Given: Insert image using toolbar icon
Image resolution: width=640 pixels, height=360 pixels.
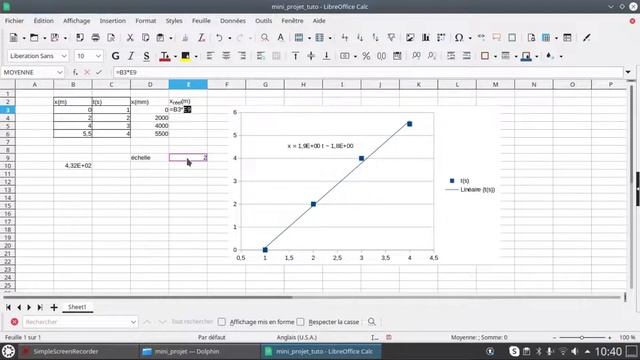Looking at the screenshot, I should pyautogui.click(x=410, y=38).
